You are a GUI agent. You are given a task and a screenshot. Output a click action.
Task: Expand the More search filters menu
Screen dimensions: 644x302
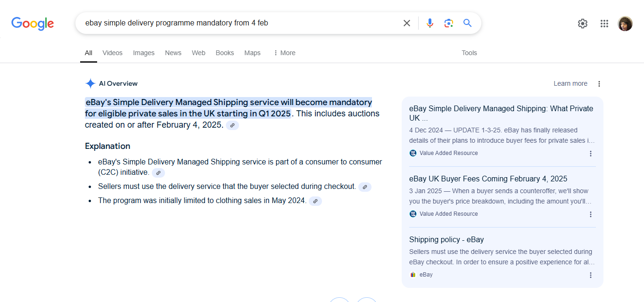[x=284, y=53]
